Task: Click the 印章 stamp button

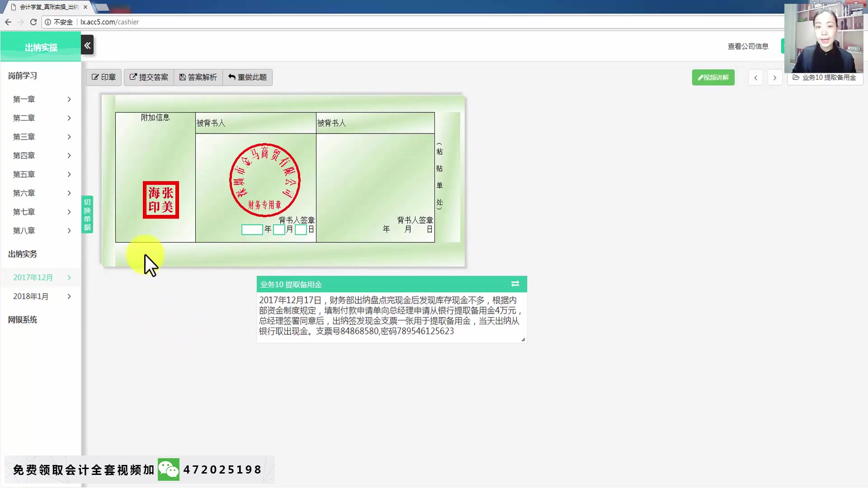Action: (x=104, y=77)
